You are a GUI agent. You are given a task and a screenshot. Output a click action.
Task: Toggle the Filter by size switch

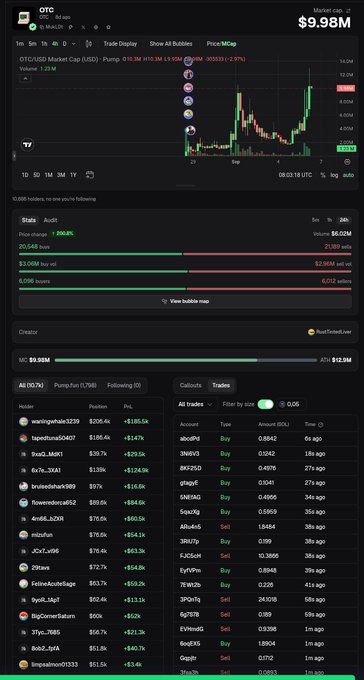[x=266, y=404]
